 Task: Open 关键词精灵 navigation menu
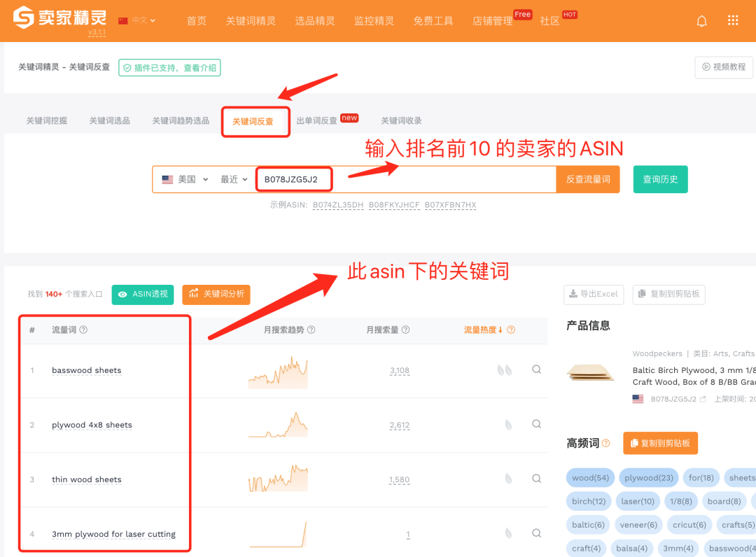point(251,21)
